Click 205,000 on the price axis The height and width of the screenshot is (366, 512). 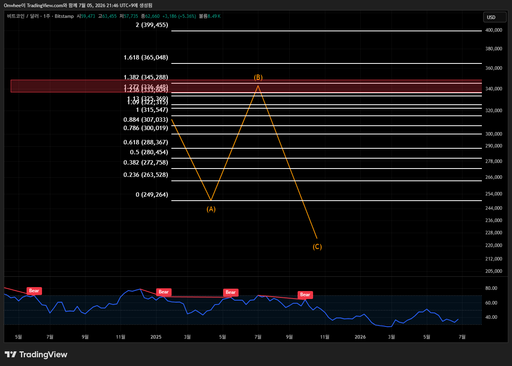pos(494,271)
